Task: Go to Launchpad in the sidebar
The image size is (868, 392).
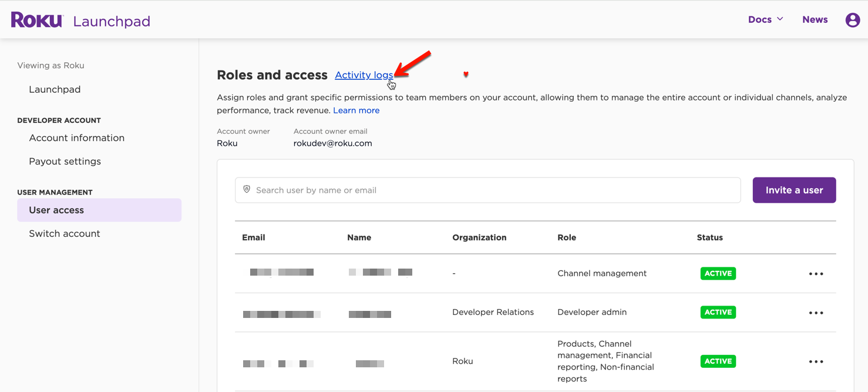Action: coord(55,89)
